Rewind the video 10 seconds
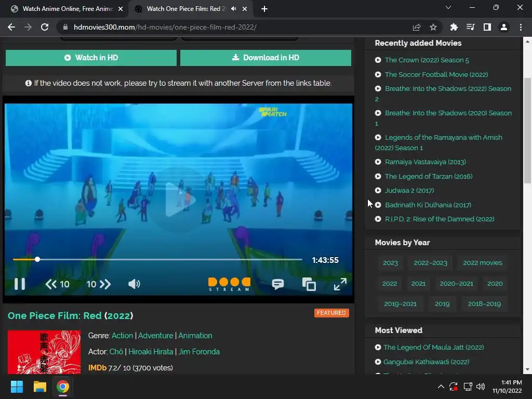The height and width of the screenshot is (399, 532). click(x=57, y=284)
